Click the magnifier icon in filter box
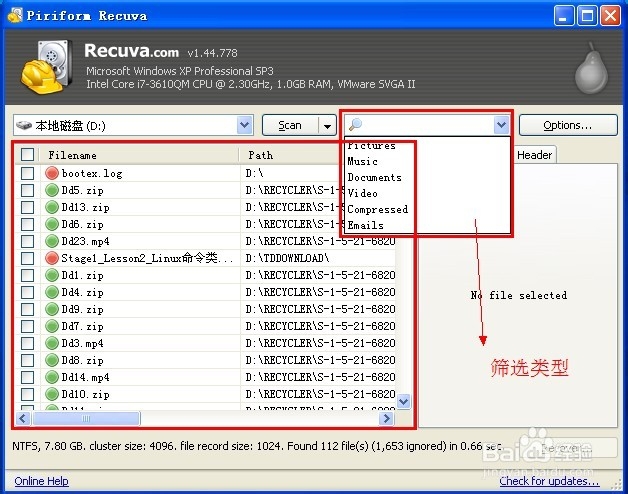This screenshot has height=494, width=628. 355,125
